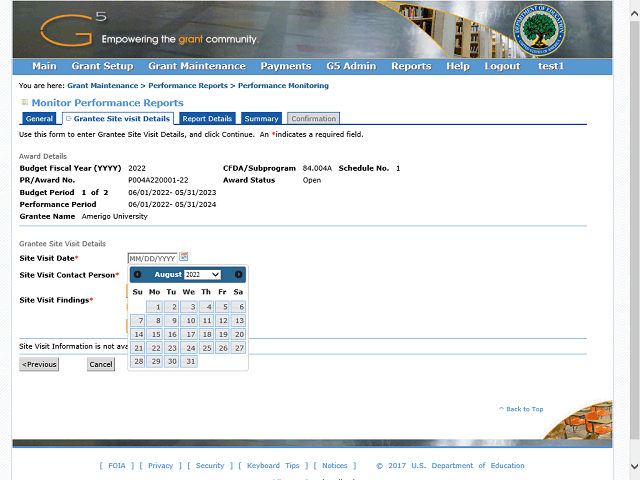Open the Keyboard Tips footer link
640x480 pixels.
pyautogui.click(x=273, y=466)
